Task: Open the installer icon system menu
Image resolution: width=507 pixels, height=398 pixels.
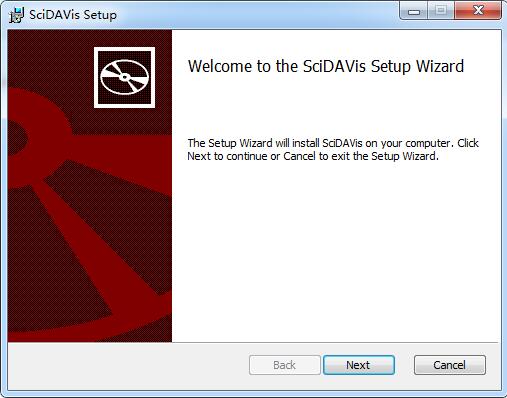Action: pyautogui.click(x=16, y=15)
